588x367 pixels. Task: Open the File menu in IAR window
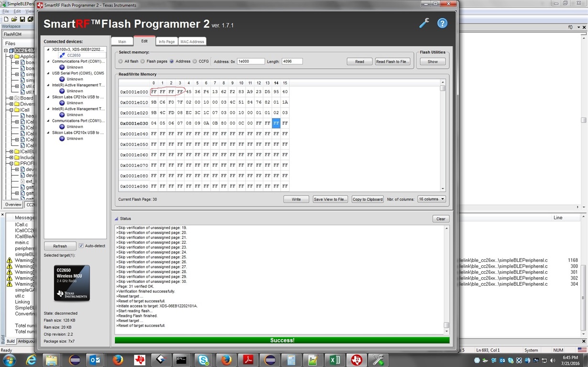pyautogui.click(x=6, y=11)
